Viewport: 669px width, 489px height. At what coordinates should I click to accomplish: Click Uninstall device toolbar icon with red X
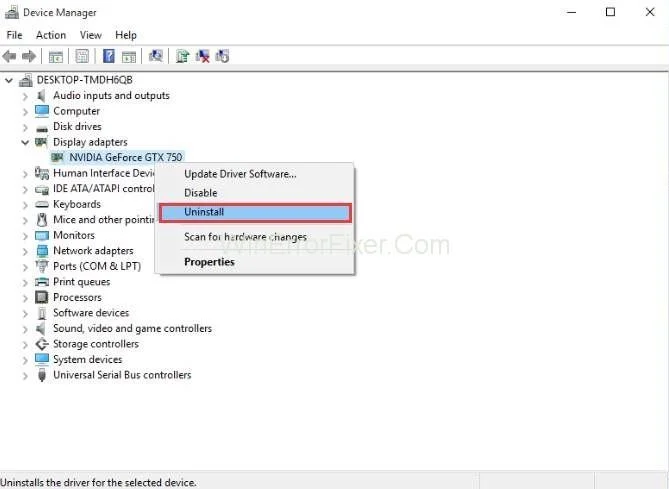pos(203,56)
